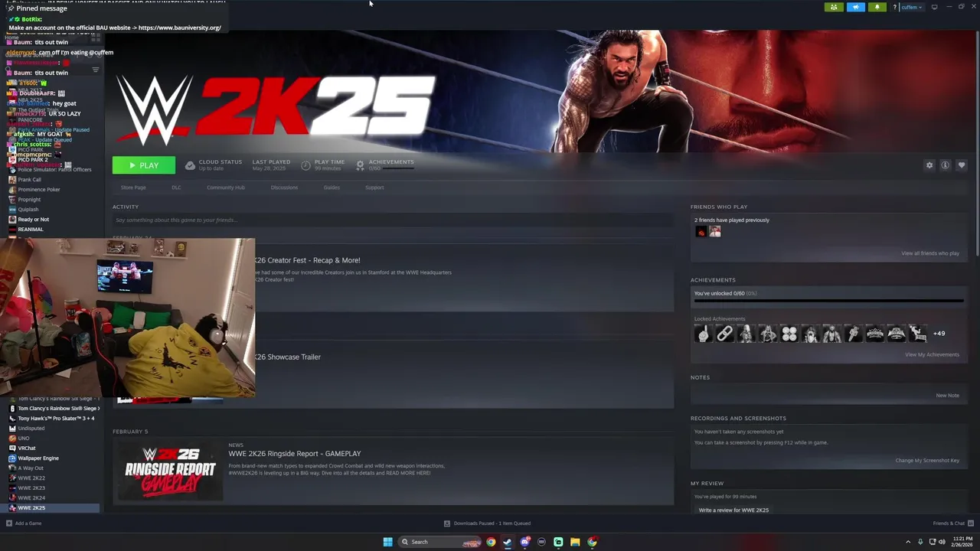Open the DLC tab
The height and width of the screenshot is (551, 980).
176,187
